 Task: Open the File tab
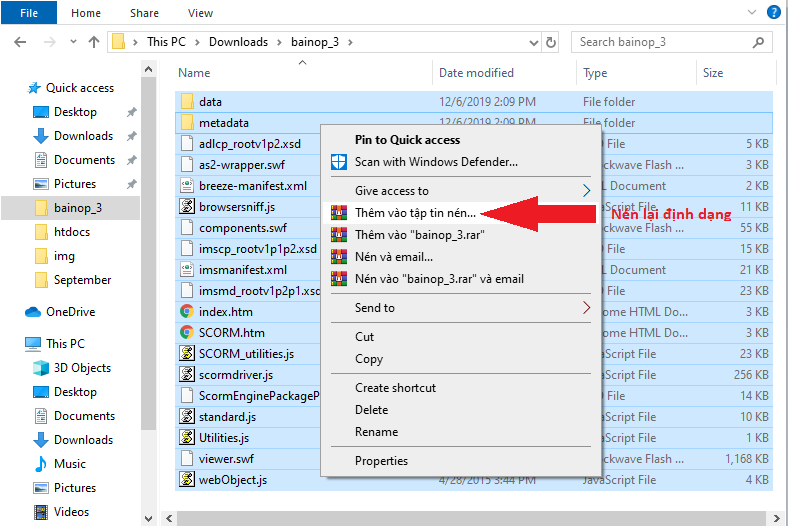point(29,13)
